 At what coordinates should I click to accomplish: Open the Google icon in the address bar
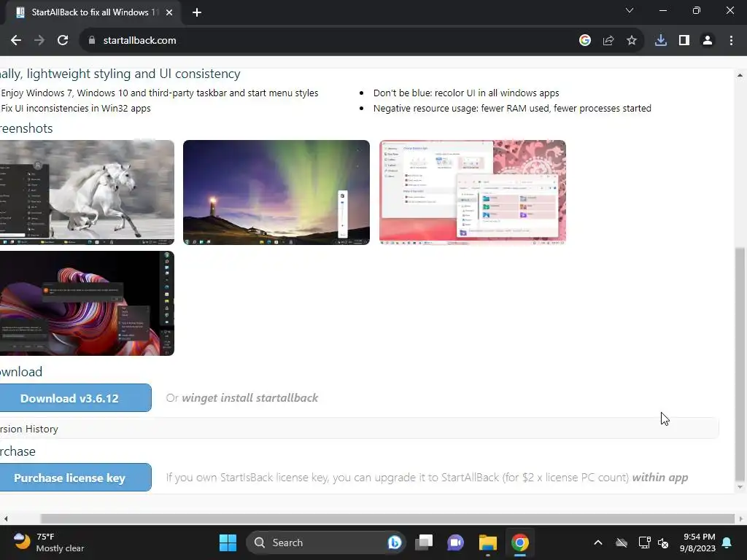pos(585,41)
